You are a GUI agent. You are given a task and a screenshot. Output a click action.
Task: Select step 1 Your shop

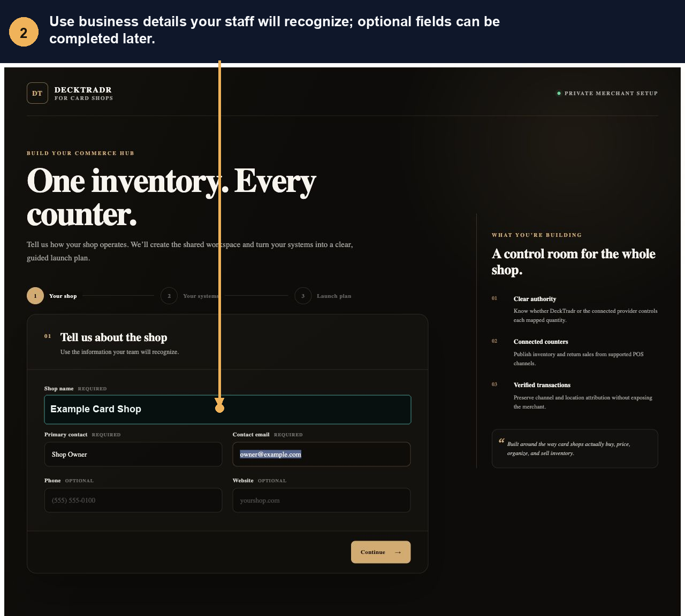[52, 296]
